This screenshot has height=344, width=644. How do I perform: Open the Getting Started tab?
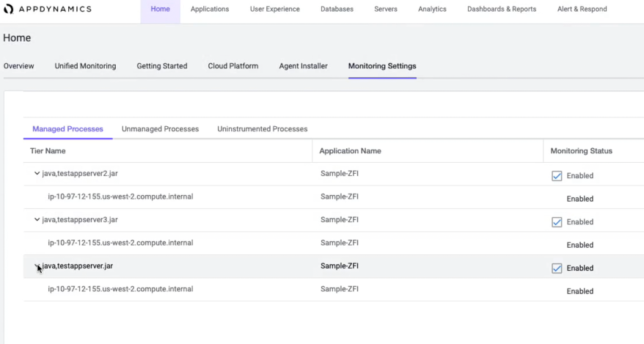pos(162,66)
